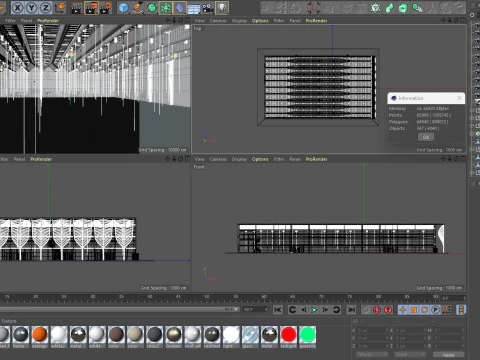
Task: Add a Light object from toolbar
Action: pos(222,8)
